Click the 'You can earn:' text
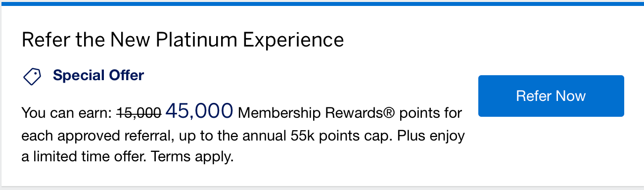 tap(67, 113)
